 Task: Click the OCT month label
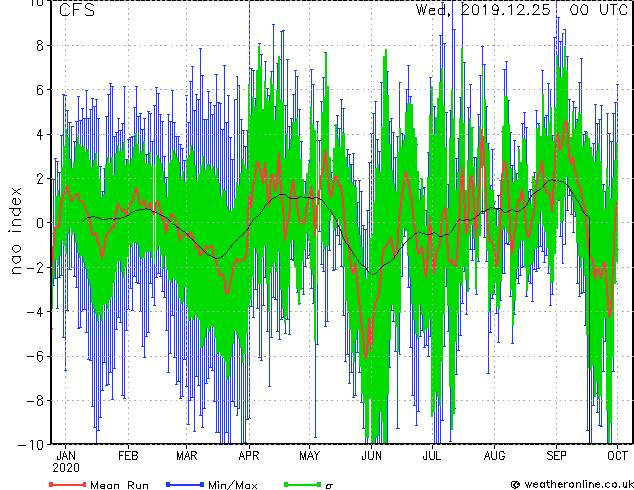coord(617,456)
